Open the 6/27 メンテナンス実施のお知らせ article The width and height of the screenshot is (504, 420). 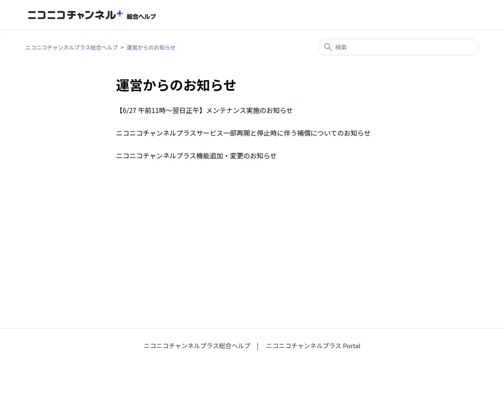click(204, 110)
